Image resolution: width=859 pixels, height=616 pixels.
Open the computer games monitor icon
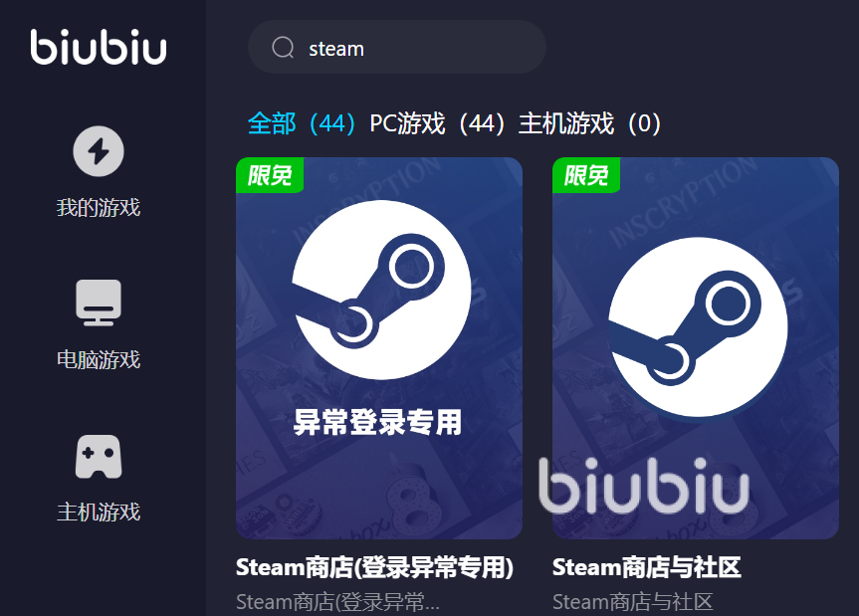coord(99,303)
